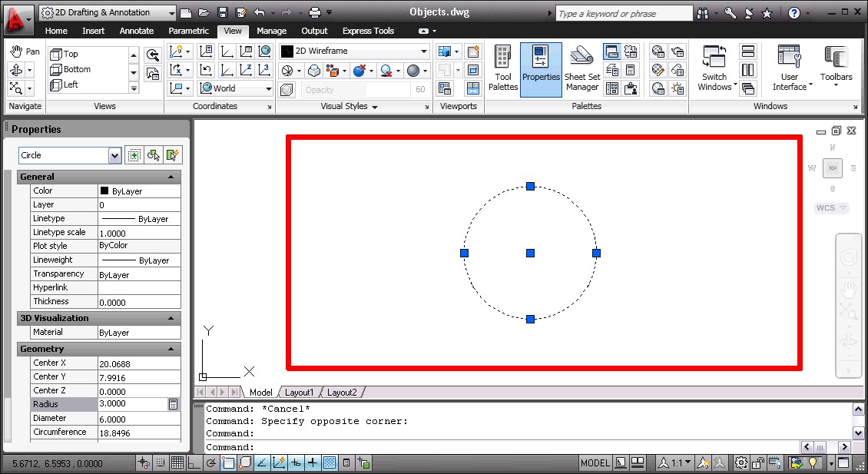This screenshot has width=868, height=474.
Task: Switch to the Express Tools tab
Action: click(x=368, y=31)
